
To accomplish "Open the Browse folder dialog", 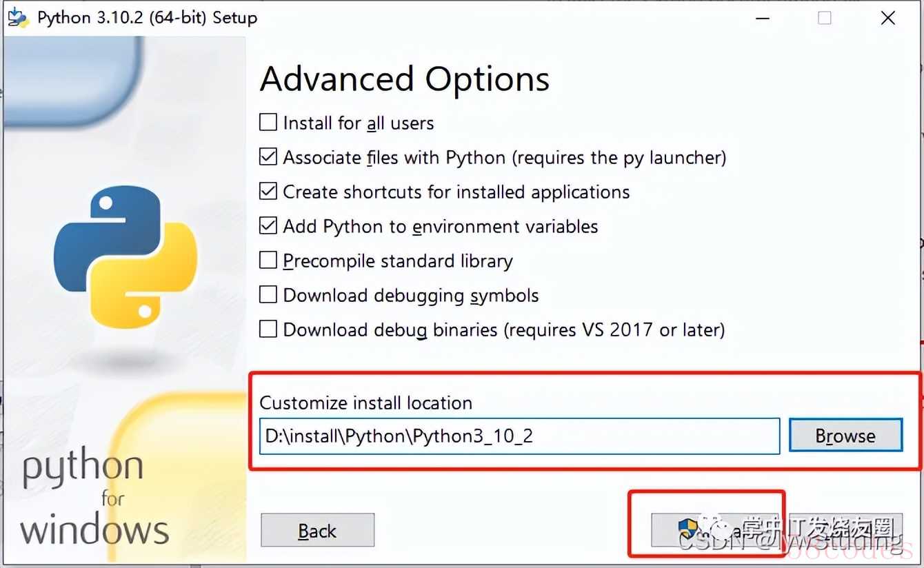I will 845,436.
